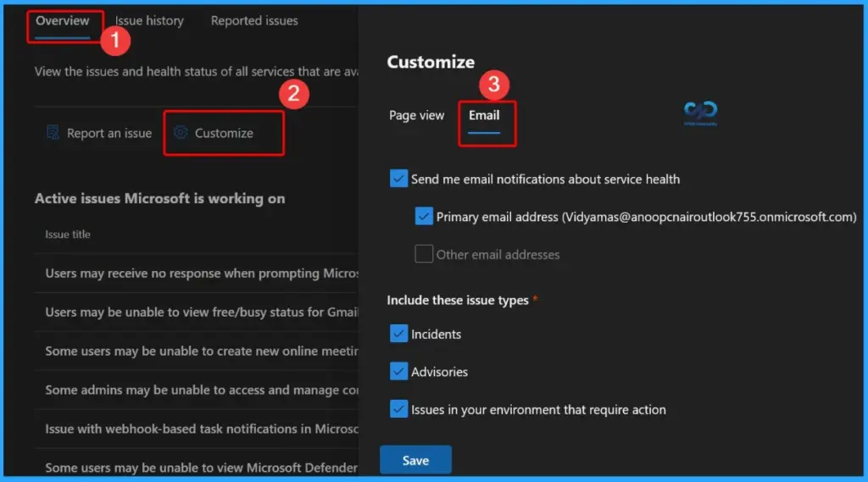Open issue 'Some admins may be unable to access'
The width and height of the screenshot is (868, 482).
tap(202, 391)
